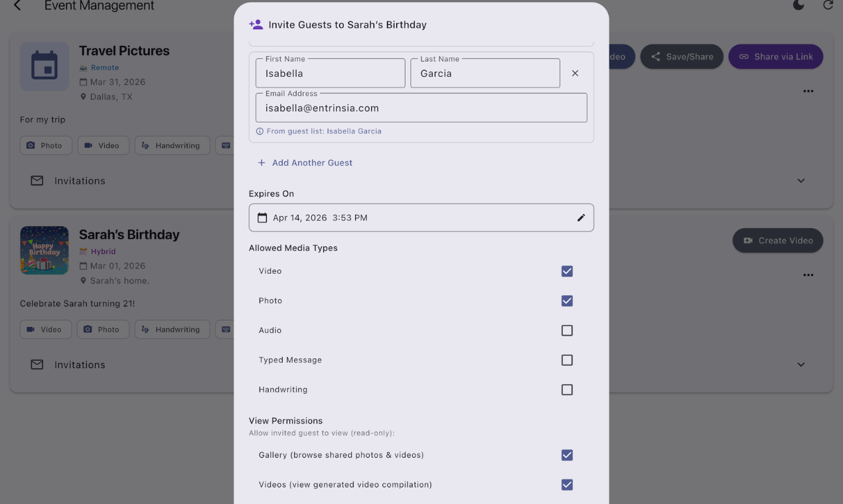Click the calendar icon in Expires On field
The width and height of the screenshot is (843, 504).
[262, 218]
